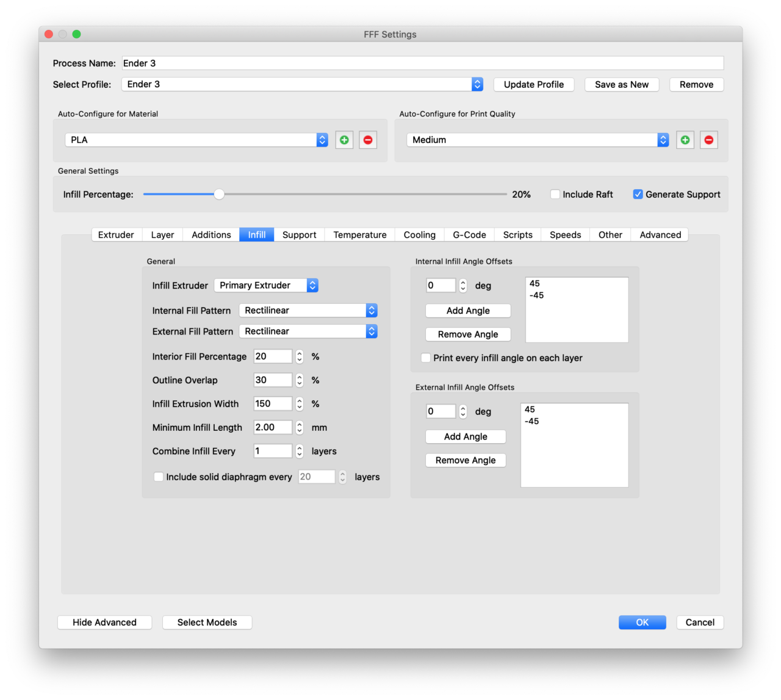
Task: Adjust the Infill Percentage slider
Action: [x=219, y=194]
